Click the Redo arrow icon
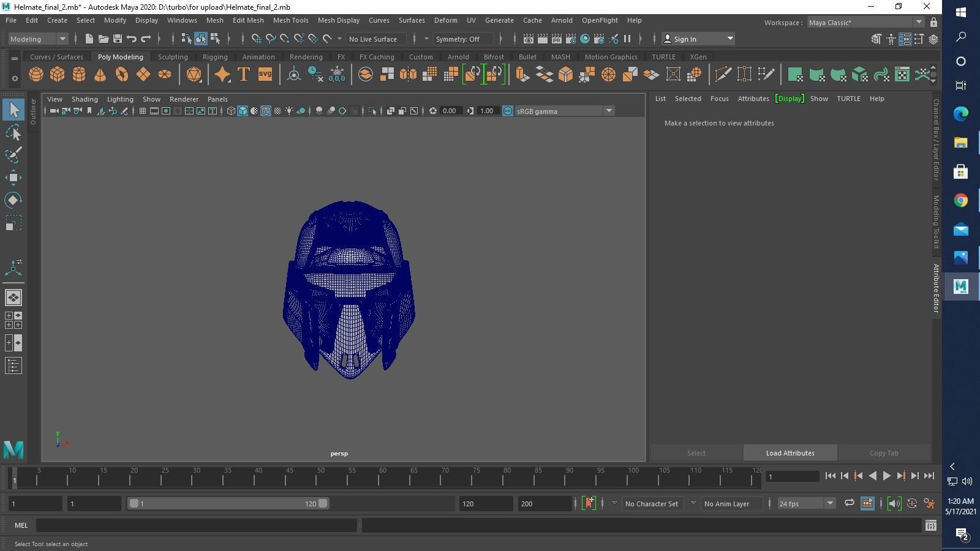 tap(146, 39)
